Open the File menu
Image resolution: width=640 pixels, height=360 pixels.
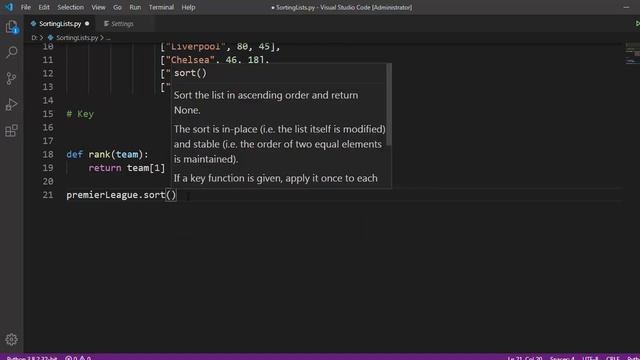click(x=26, y=7)
